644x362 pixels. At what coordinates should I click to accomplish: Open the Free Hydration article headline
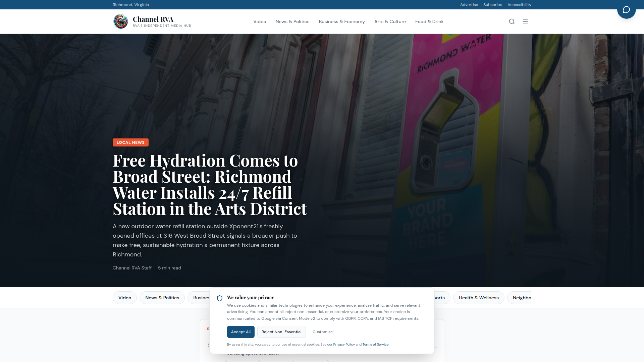pyautogui.click(x=210, y=184)
